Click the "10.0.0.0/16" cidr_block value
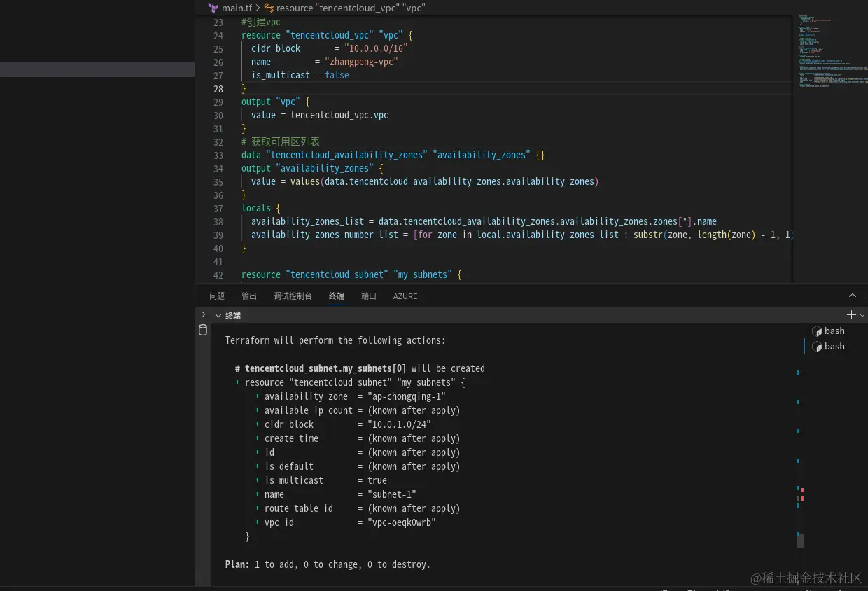868x591 pixels. tap(376, 49)
